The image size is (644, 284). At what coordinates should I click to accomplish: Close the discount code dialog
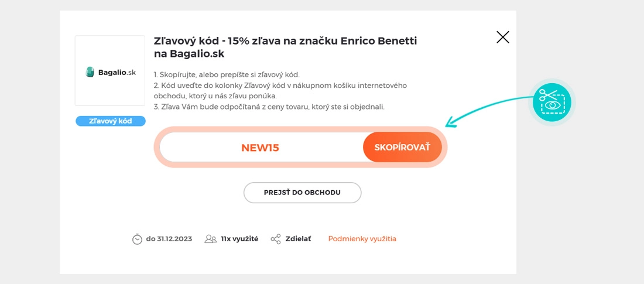tap(502, 37)
